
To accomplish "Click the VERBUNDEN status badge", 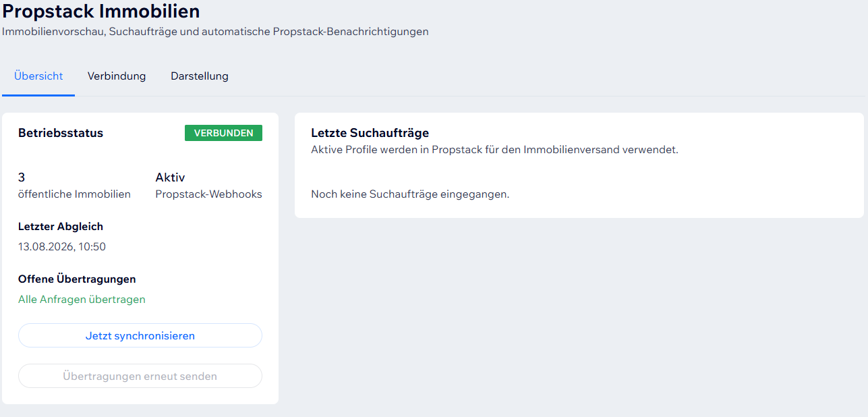I will 223,133.
